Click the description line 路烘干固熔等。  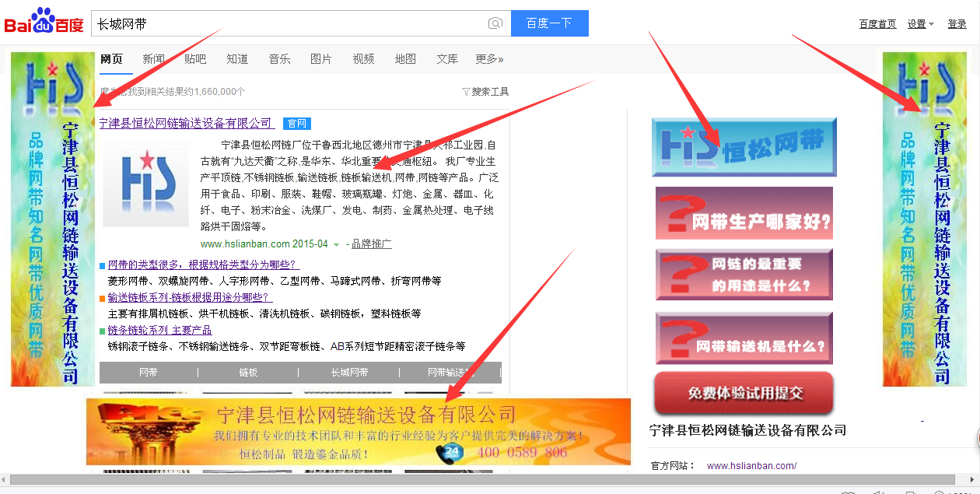click(x=234, y=227)
